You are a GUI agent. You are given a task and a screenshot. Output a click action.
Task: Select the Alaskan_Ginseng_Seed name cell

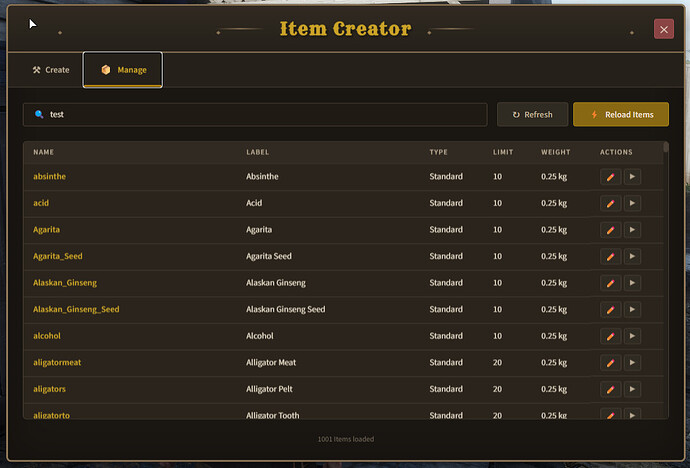76,309
